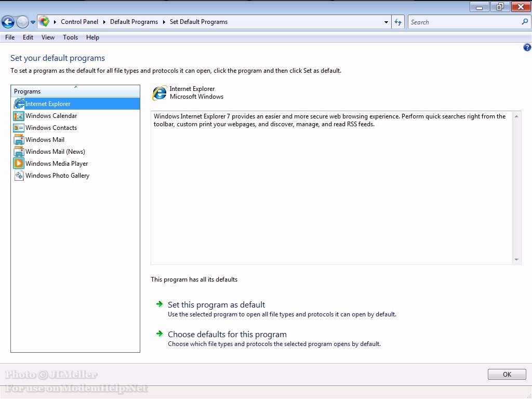Click the Back navigation arrow
Image resolution: width=532 pixels, height=399 pixels.
8,22
